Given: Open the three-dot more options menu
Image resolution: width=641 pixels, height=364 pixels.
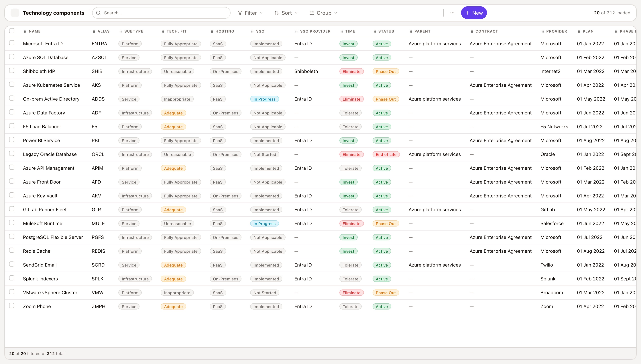Looking at the screenshot, I should pos(452,13).
